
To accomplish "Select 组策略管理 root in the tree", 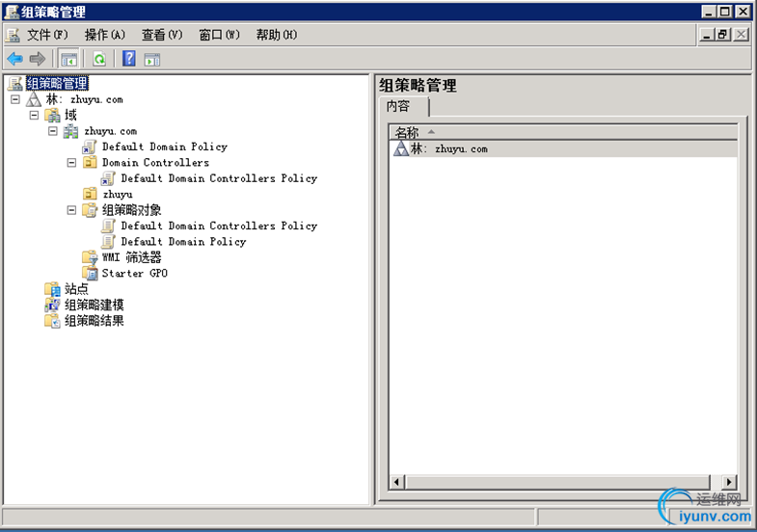I will tap(57, 84).
